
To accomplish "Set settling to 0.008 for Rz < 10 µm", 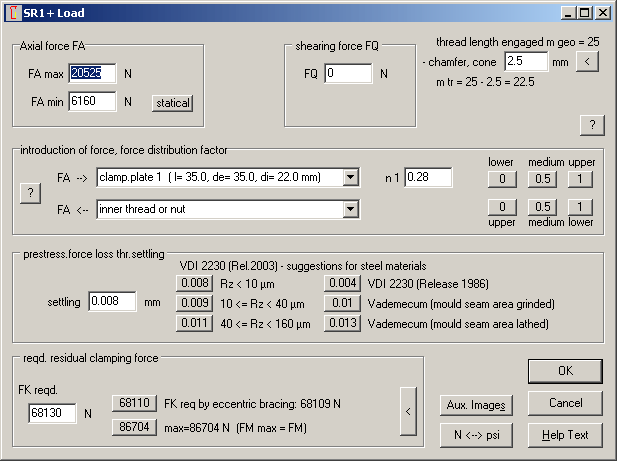I will [x=194, y=283].
